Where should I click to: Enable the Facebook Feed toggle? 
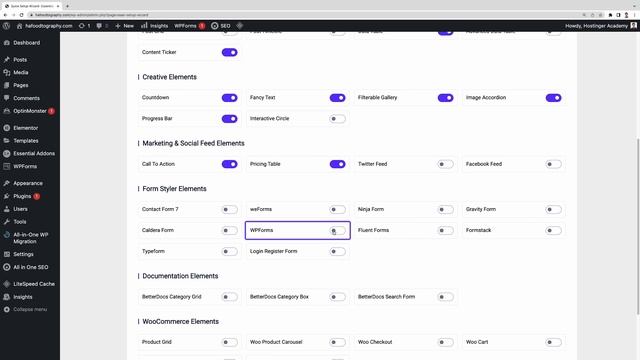pyautogui.click(x=553, y=164)
